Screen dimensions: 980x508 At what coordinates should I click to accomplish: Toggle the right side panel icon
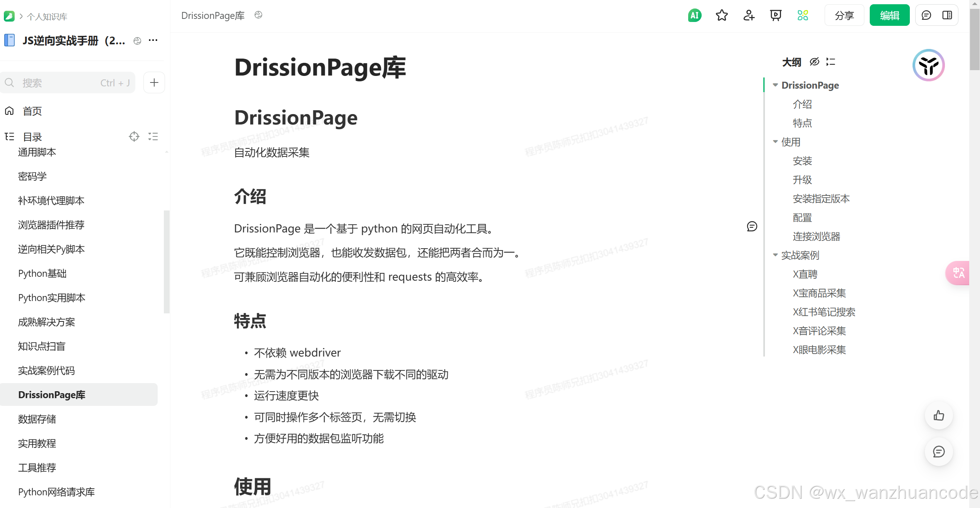(x=947, y=15)
